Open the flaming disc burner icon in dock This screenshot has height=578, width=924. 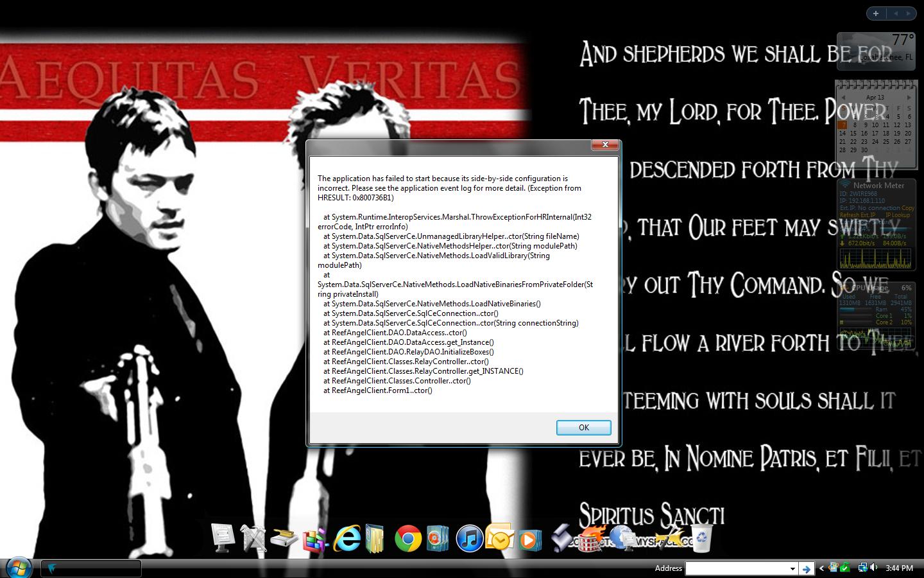coord(593,538)
